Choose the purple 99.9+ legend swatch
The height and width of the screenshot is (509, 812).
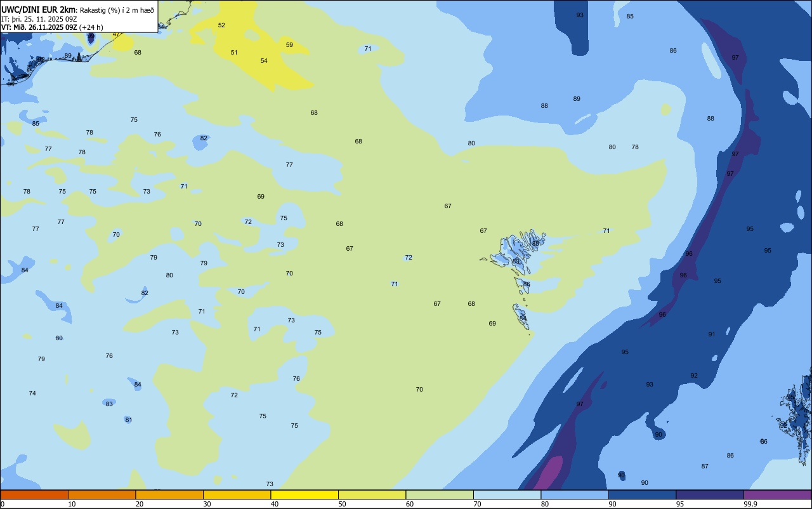pyautogui.click(x=777, y=494)
